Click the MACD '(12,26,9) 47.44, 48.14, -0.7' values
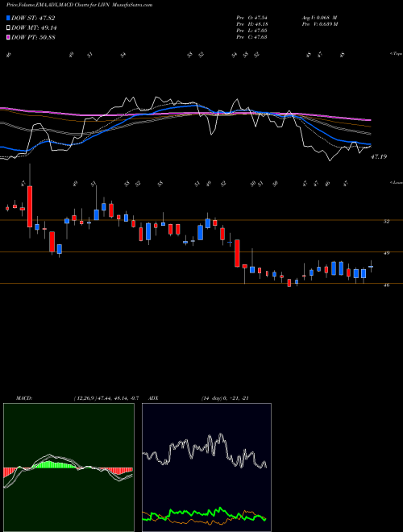Screen dimensions: 403x532 pos(106,398)
